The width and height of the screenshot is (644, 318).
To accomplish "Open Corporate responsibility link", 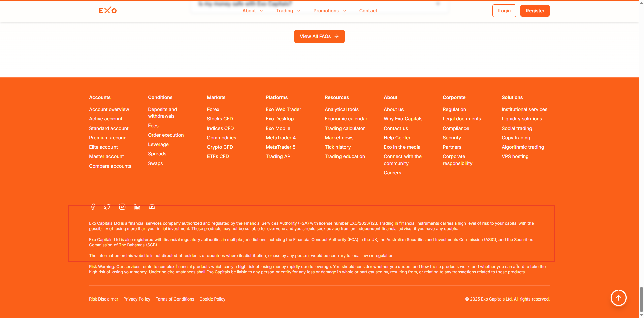I will click(457, 160).
